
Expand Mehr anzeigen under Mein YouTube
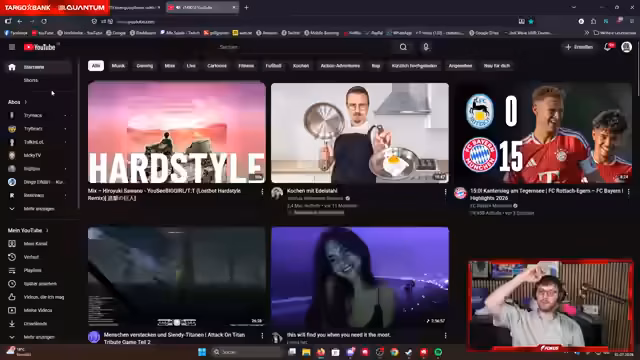click(39, 337)
